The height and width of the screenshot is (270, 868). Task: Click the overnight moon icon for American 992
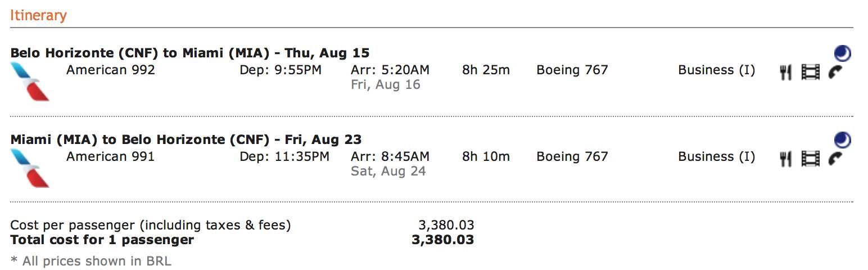pyautogui.click(x=842, y=53)
